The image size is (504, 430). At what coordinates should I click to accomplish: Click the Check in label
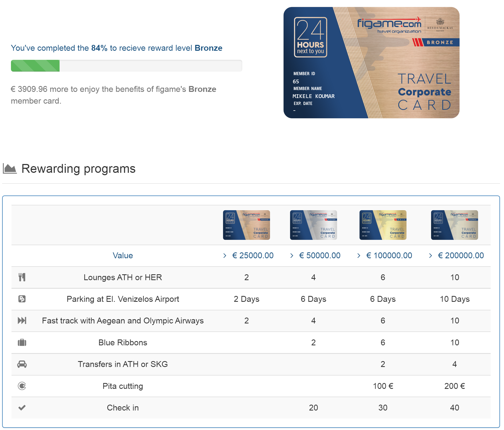pos(123,408)
